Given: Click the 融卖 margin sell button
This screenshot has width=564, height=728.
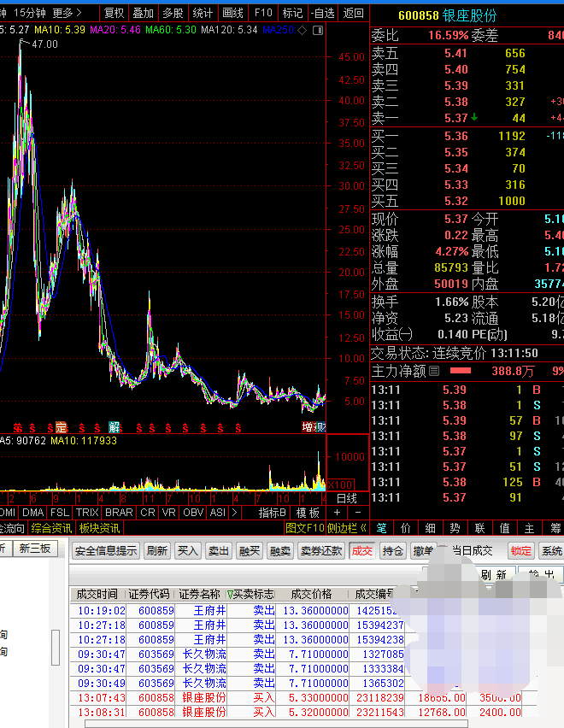Looking at the screenshot, I should [280, 551].
